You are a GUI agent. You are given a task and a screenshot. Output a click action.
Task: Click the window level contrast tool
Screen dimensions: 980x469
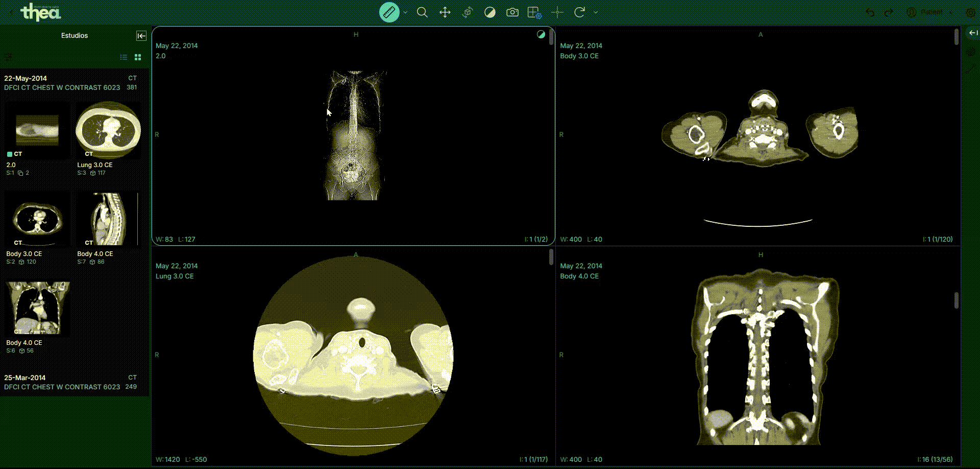[x=489, y=12]
